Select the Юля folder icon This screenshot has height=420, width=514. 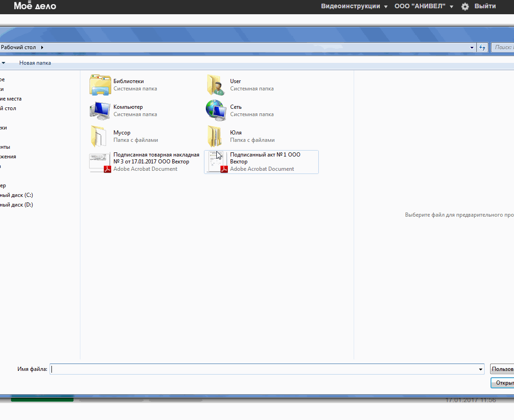point(215,136)
